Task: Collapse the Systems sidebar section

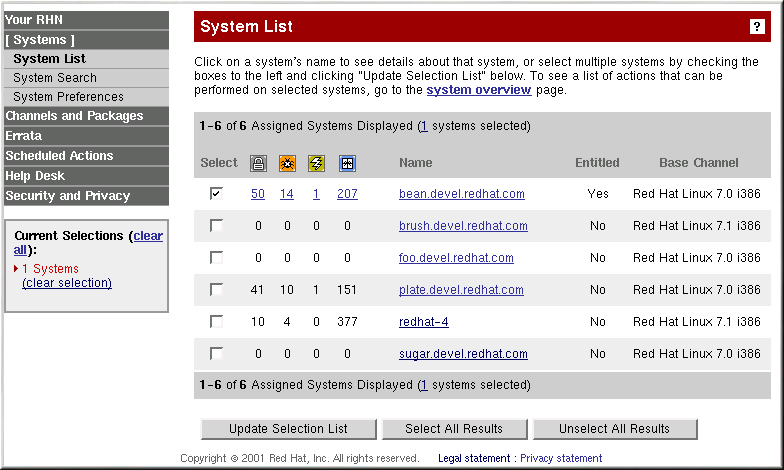Action: tap(40, 40)
